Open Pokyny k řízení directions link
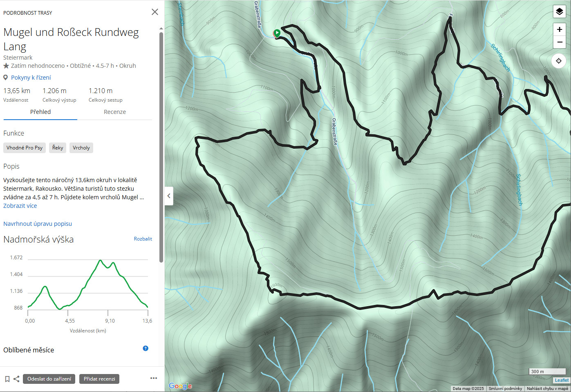The height and width of the screenshot is (392, 571). click(31, 78)
